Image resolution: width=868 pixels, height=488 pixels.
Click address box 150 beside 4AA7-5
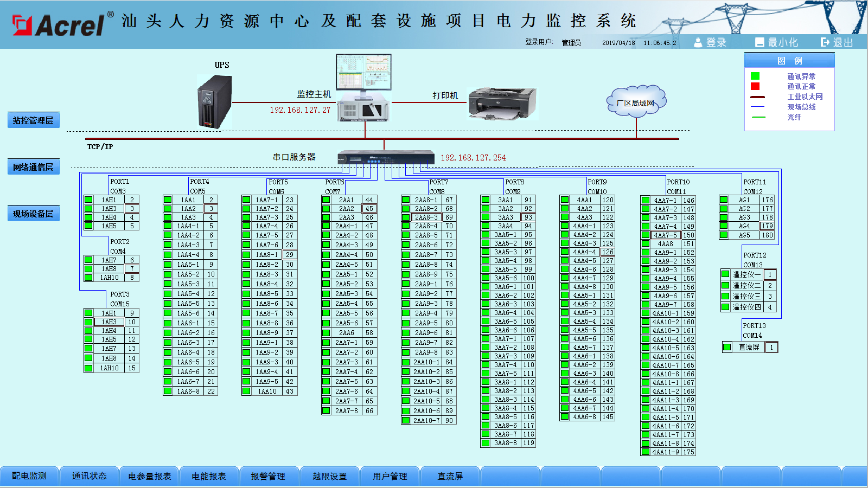click(x=688, y=235)
